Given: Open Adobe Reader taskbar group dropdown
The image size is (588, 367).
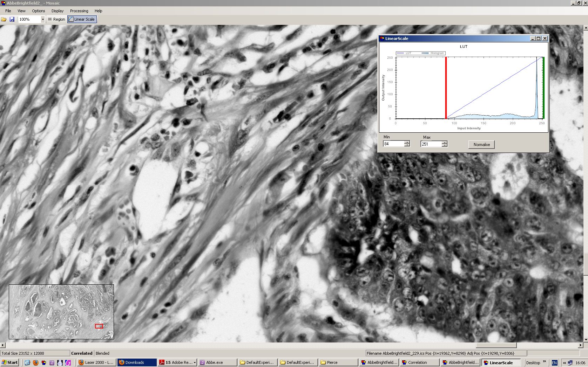Looking at the screenshot, I should (x=195, y=363).
